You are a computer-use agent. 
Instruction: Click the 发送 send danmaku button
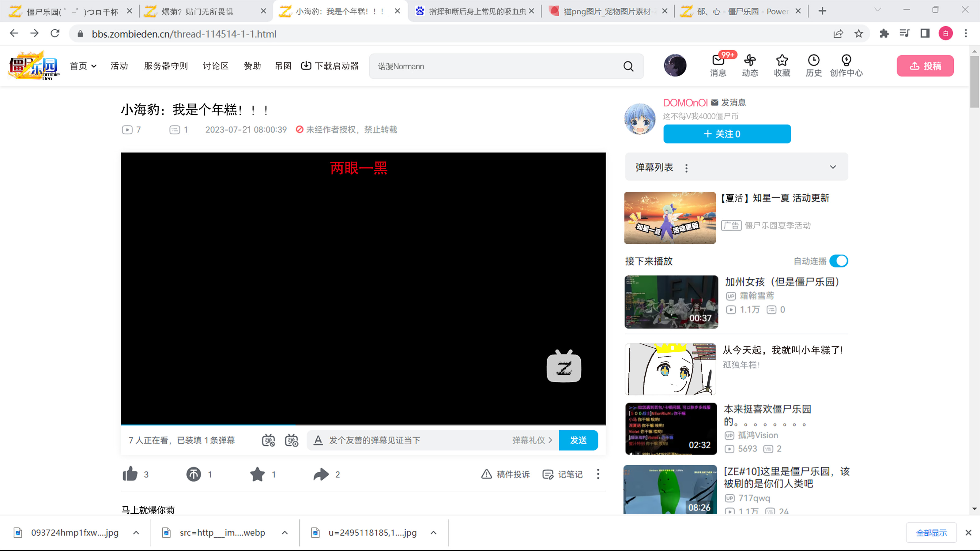click(578, 440)
